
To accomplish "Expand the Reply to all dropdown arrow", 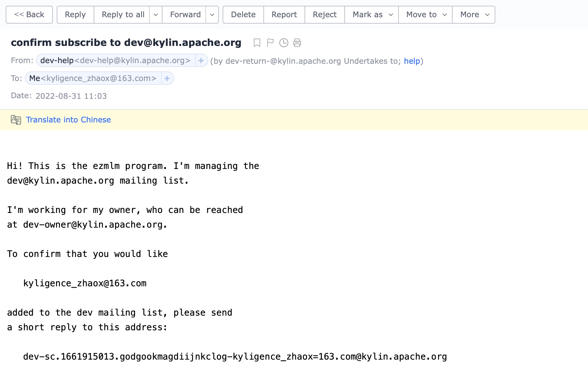I will pyautogui.click(x=156, y=15).
